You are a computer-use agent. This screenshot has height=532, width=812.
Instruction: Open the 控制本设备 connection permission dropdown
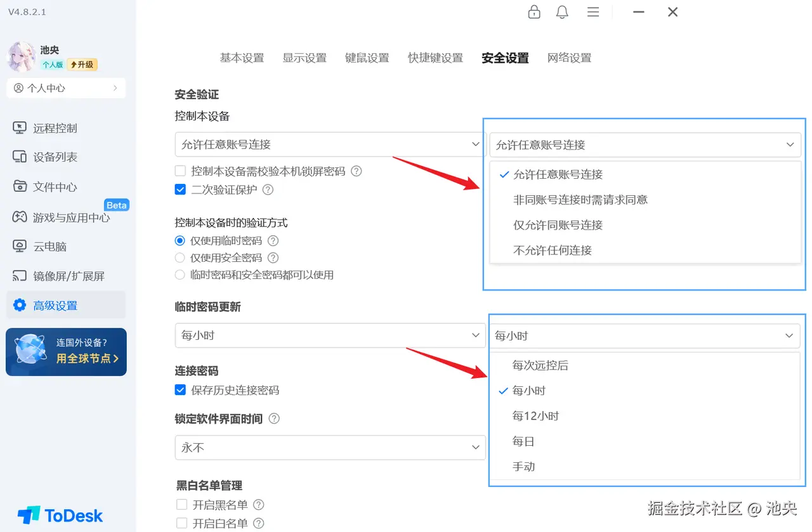[330, 144]
